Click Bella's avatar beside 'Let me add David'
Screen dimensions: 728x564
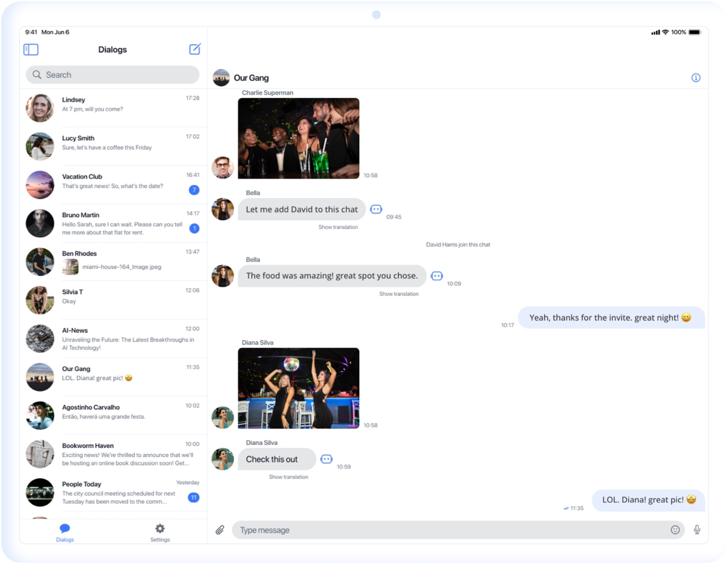click(222, 209)
